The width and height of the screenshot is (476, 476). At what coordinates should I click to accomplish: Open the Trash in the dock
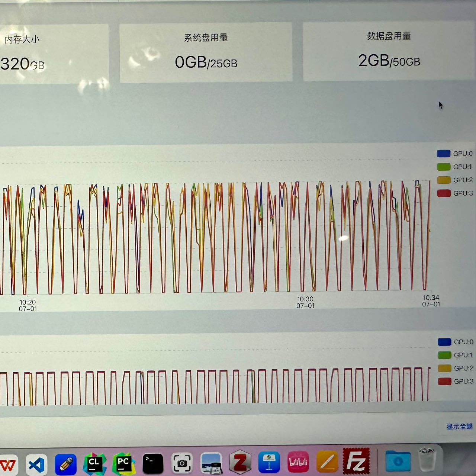pyautogui.click(x=427, y=460)
